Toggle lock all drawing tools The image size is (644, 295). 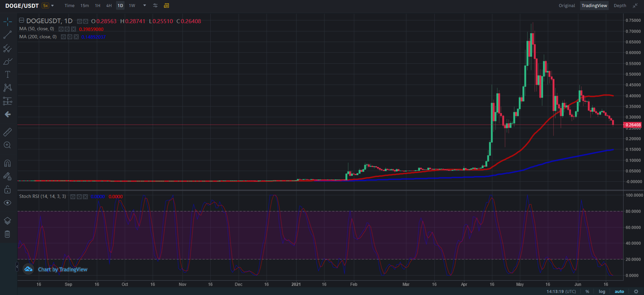click(x=7, y=190)
